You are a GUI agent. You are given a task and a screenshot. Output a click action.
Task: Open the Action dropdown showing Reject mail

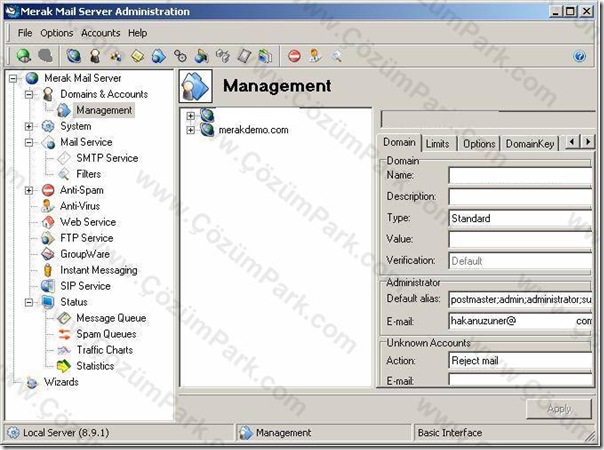520,361
